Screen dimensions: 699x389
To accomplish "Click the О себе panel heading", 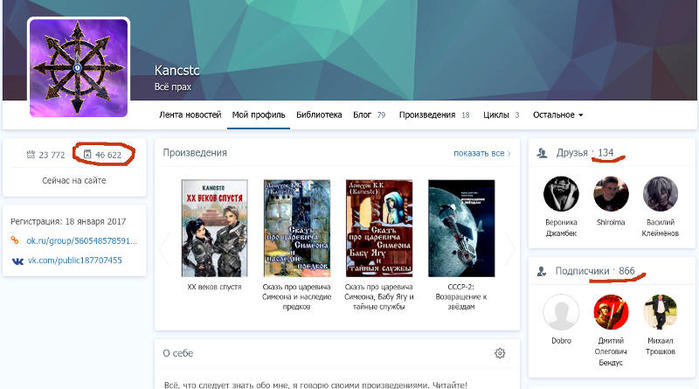I will click(178, 353).
